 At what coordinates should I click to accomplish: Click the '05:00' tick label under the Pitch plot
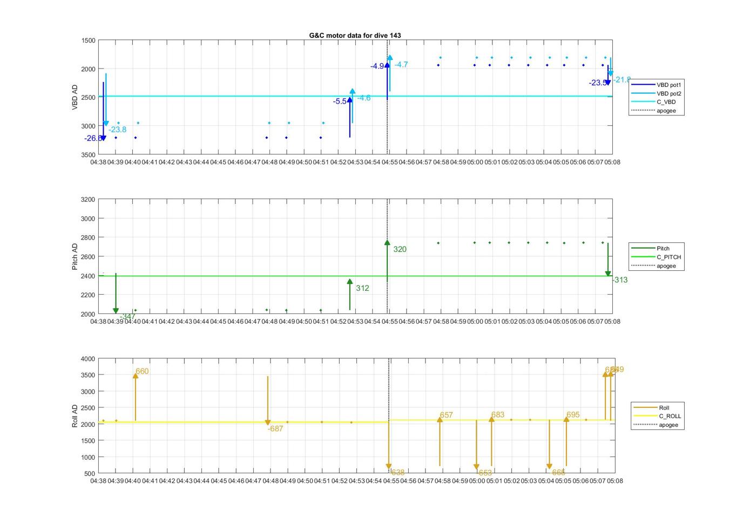[x=475, y=322]
